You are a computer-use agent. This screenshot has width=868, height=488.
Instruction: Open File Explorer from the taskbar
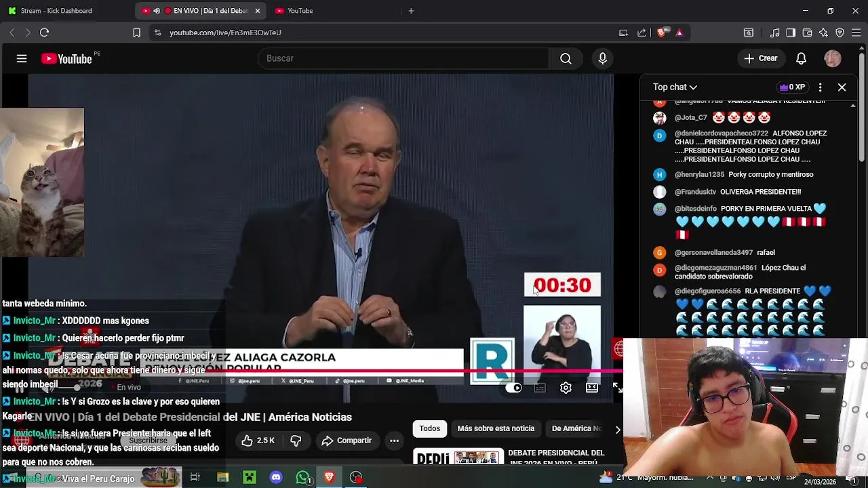[x=222, y=478]
